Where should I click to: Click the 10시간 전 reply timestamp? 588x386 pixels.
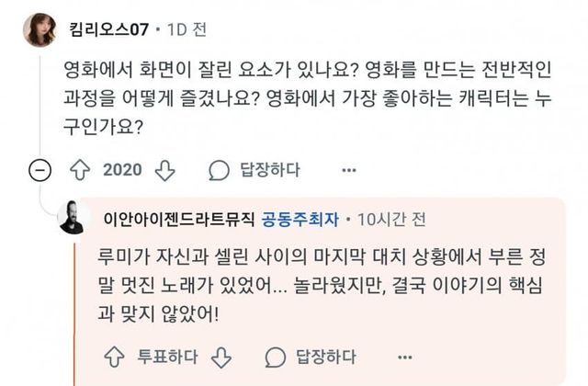[x=392, y=220]
